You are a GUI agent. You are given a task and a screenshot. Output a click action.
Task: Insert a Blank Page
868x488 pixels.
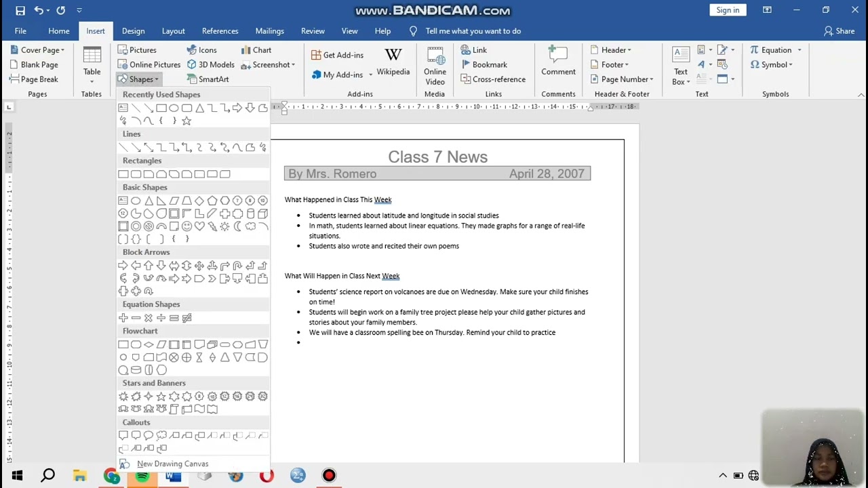point(34,64)
